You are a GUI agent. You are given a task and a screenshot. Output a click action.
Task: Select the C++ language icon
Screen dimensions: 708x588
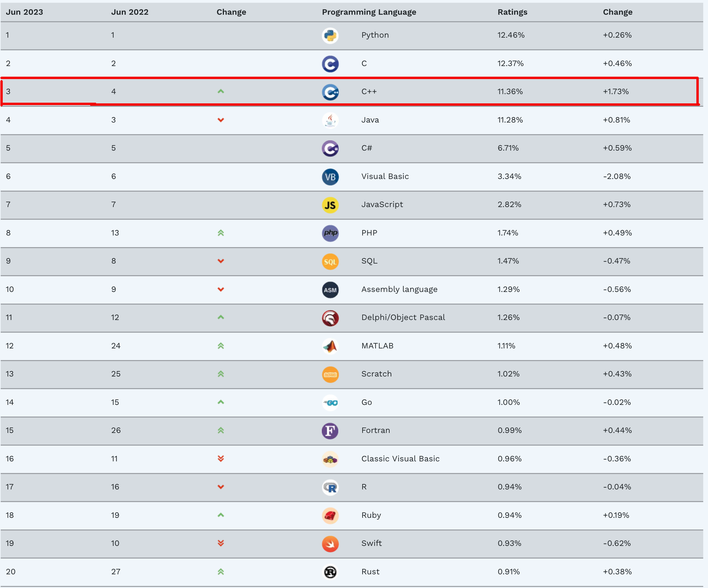[330, 92]
